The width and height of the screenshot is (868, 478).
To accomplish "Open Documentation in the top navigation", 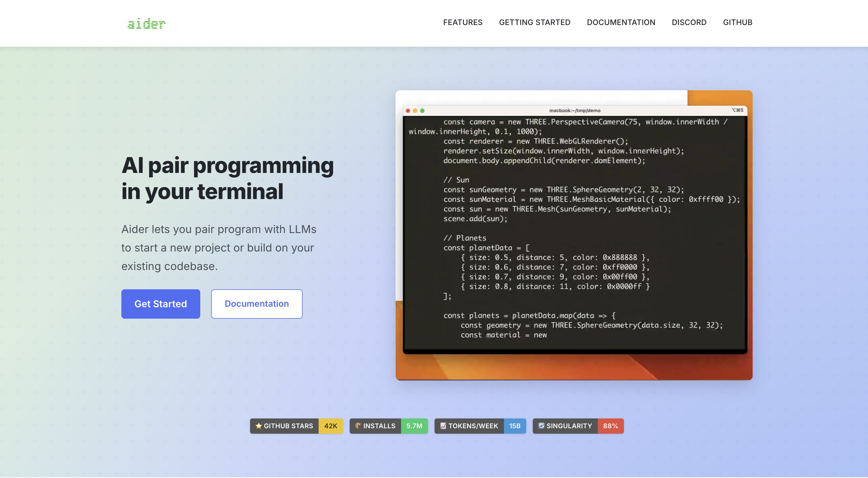I will click(x=621, y=23).
